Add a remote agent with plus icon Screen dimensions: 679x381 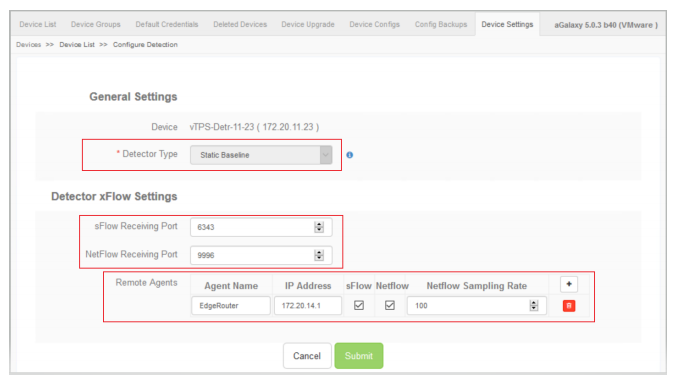[x=569, y=284]
